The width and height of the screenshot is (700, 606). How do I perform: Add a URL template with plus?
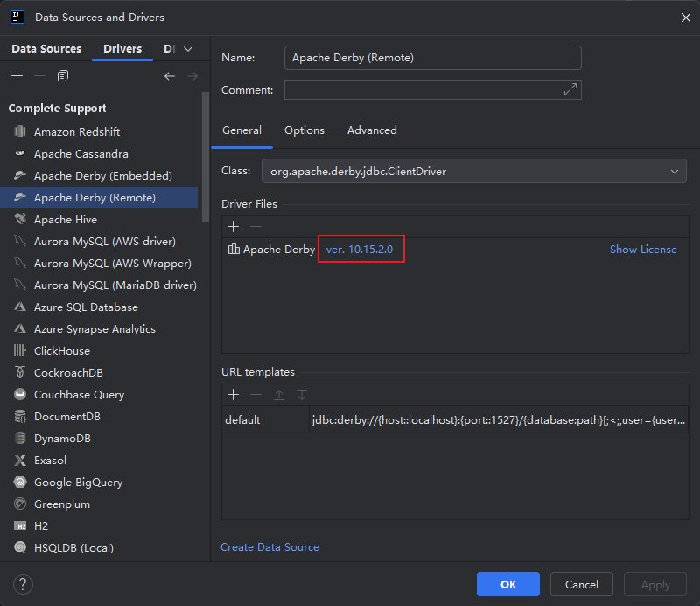tap(233, 395)
